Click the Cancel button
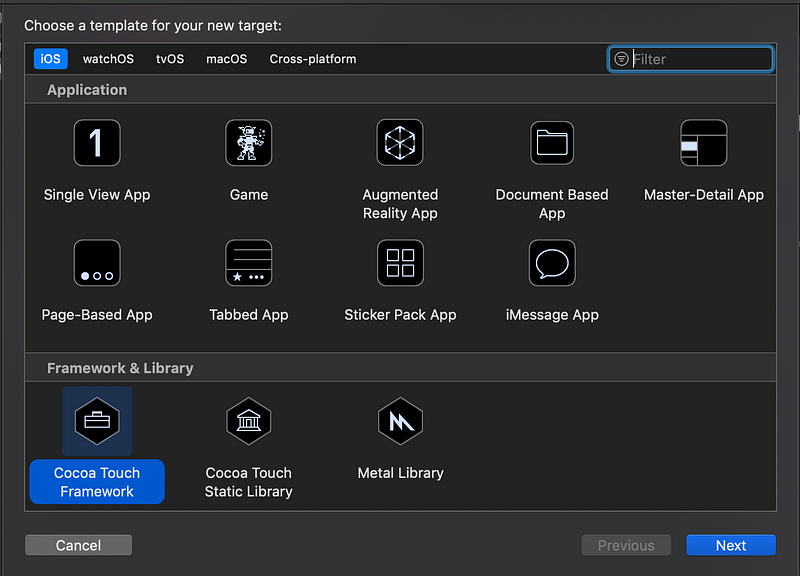Screen dimensions: 800x576 pyautogui.click(x=79, y=545)
